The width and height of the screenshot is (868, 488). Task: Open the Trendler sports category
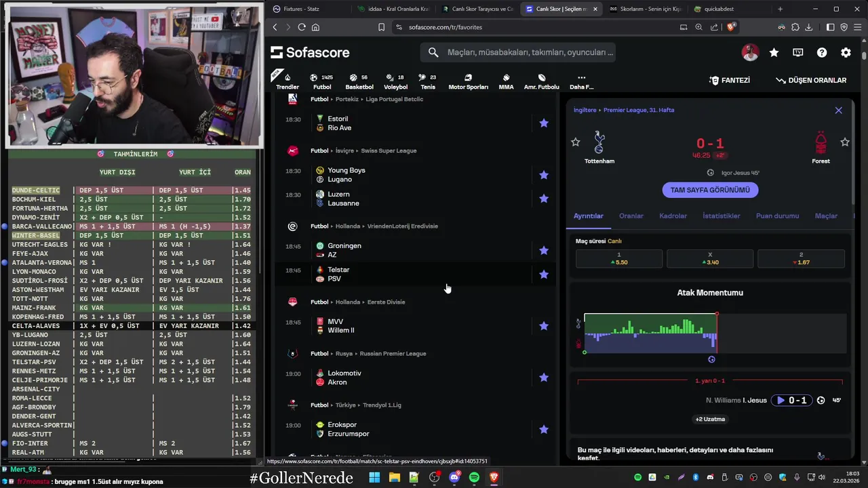tap(287, 81)
